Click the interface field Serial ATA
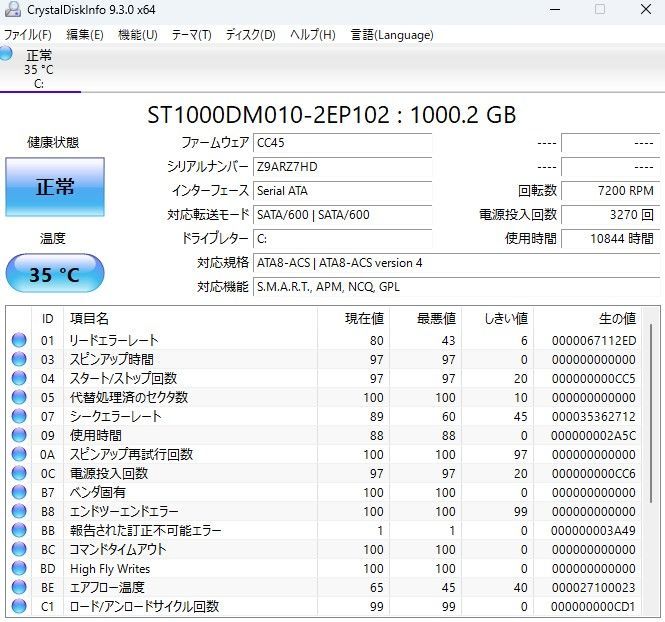The image size is (665, 622). (x=342, y=191)
